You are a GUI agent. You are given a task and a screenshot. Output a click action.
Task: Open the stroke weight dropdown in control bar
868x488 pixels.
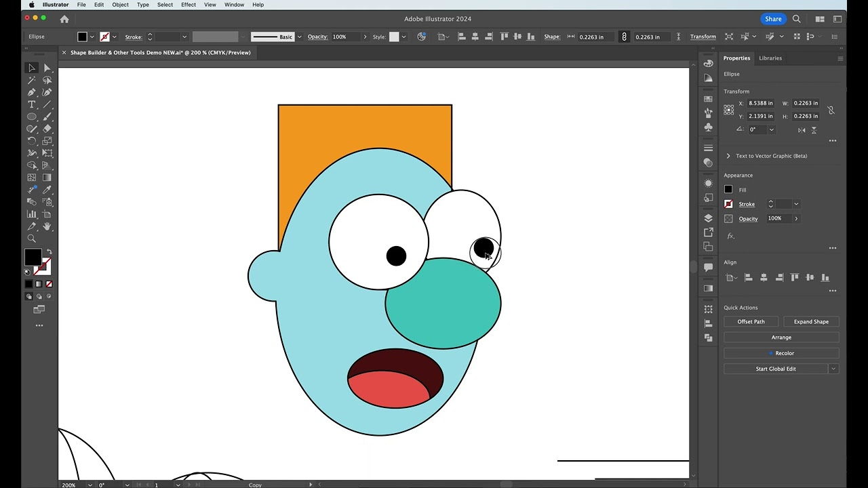tap(184, 37)
